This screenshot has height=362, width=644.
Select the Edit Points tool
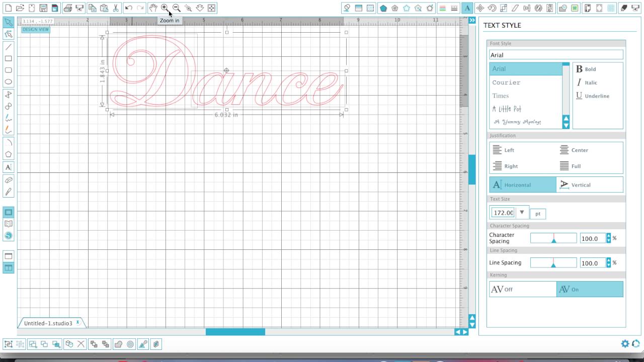point(9,34)
